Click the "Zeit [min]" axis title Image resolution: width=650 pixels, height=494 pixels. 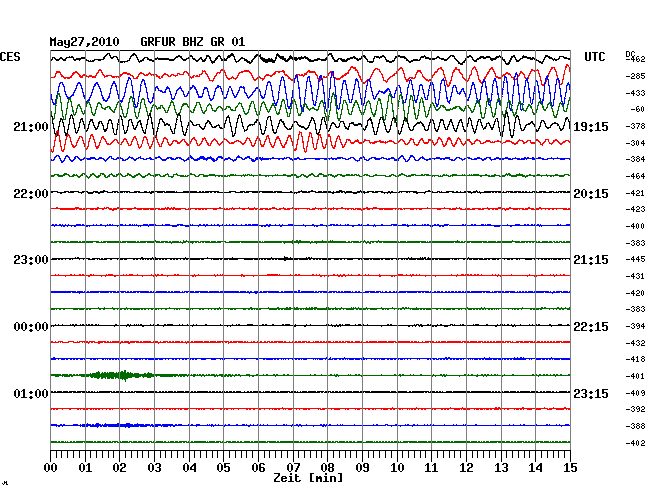[x=308, y=478]
